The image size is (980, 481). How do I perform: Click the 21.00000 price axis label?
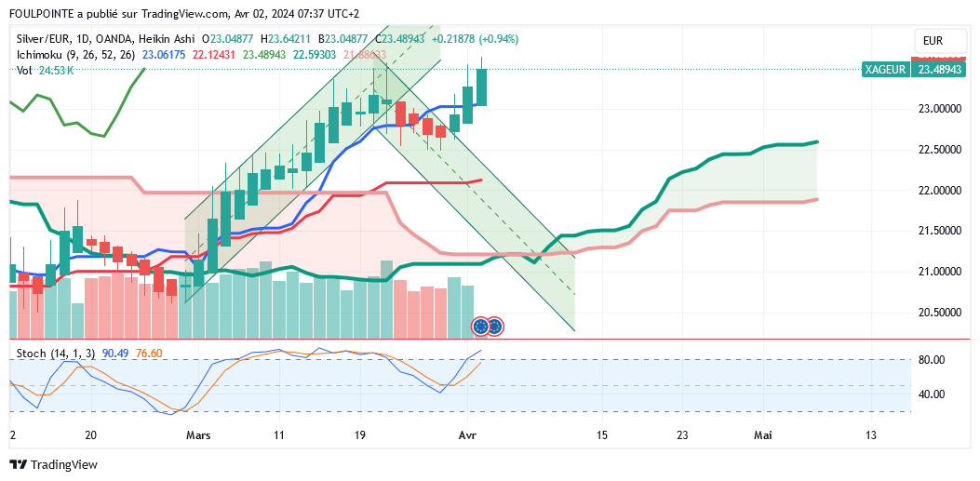(939, 272)
